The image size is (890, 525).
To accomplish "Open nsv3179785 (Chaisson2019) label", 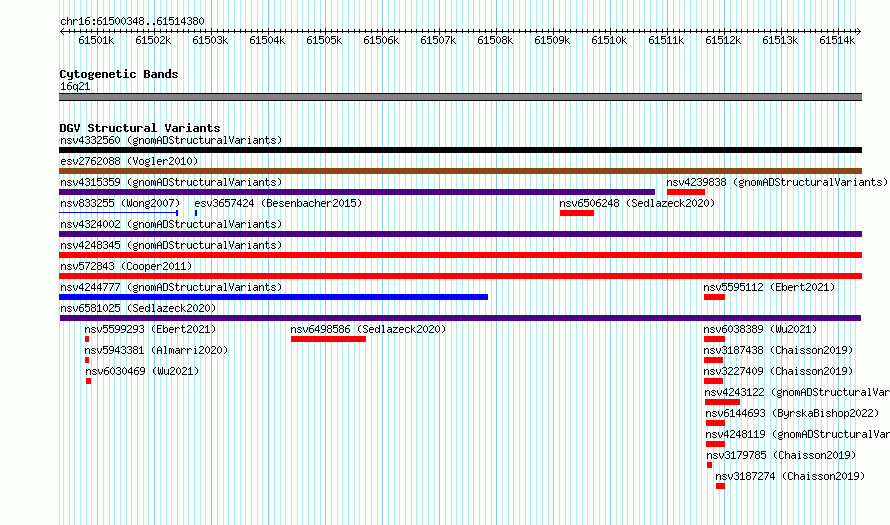I will [x=781, y=455].
